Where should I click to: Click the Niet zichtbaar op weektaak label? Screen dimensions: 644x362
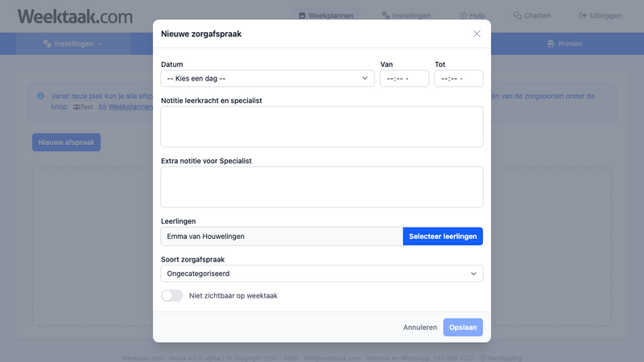[x=233, y=296]
